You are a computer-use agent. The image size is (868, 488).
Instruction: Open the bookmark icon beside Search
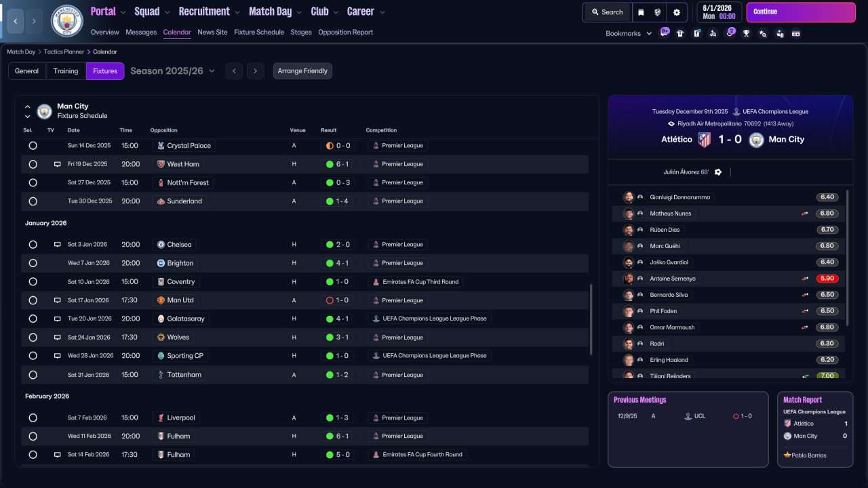(x=641, y=12)
